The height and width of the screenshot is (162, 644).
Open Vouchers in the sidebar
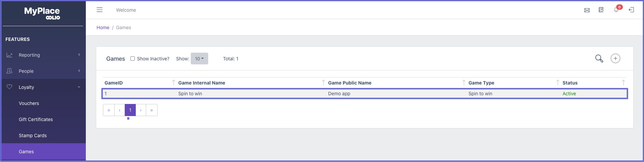click(x=29, y=103)
